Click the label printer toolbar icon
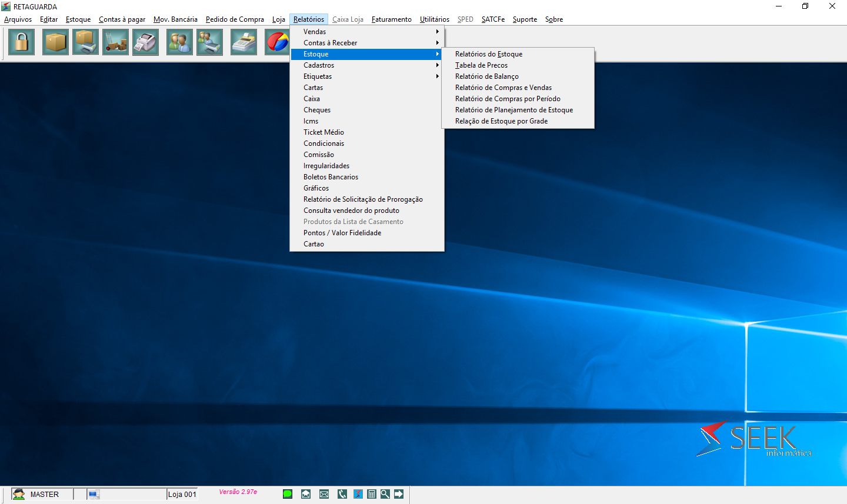 145,42
